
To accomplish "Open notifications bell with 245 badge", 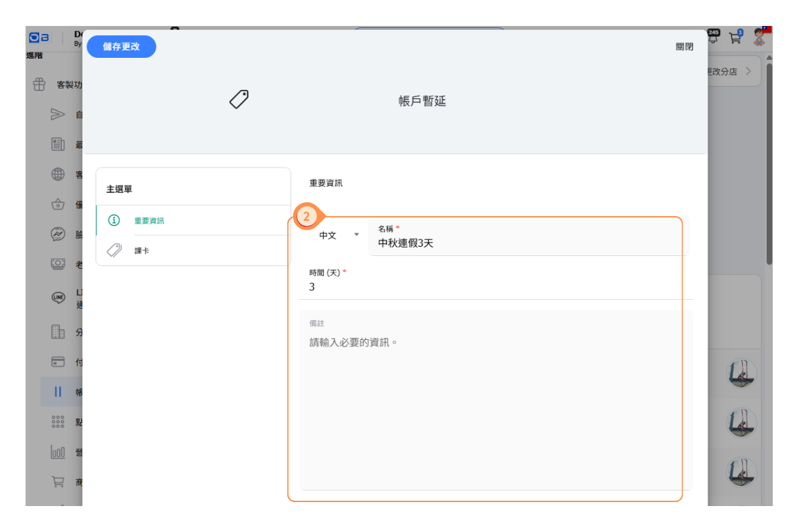I will coord(713,37).
